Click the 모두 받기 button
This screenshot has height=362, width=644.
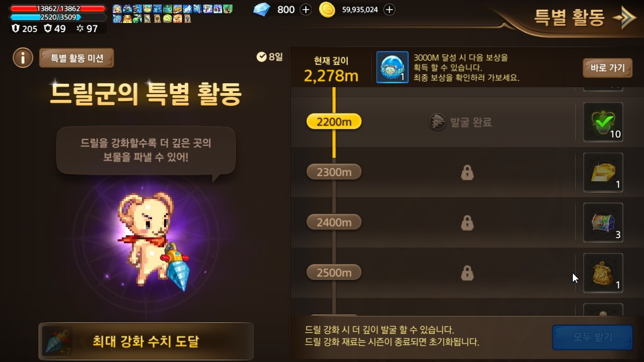click(x=592, y=337)
